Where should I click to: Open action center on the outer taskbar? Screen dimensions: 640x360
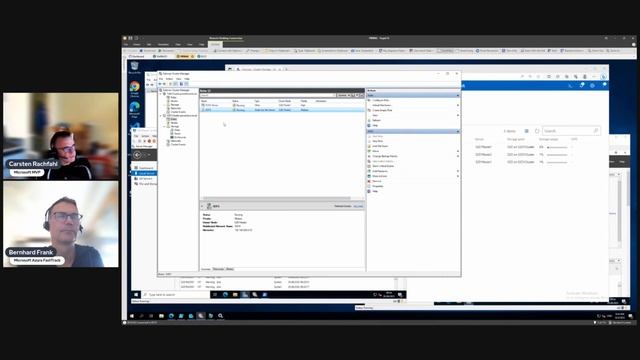click(631, 316)
